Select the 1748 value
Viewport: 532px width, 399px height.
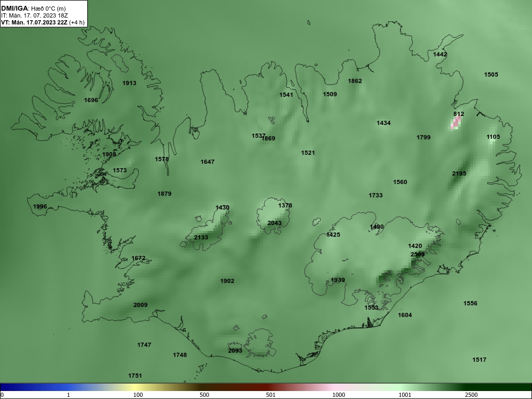[x=180, y=355]
